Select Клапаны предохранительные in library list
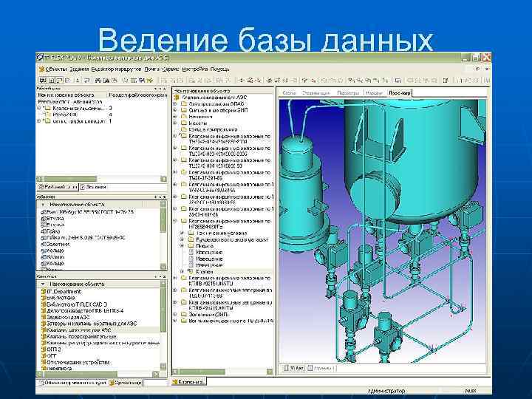 81,337
